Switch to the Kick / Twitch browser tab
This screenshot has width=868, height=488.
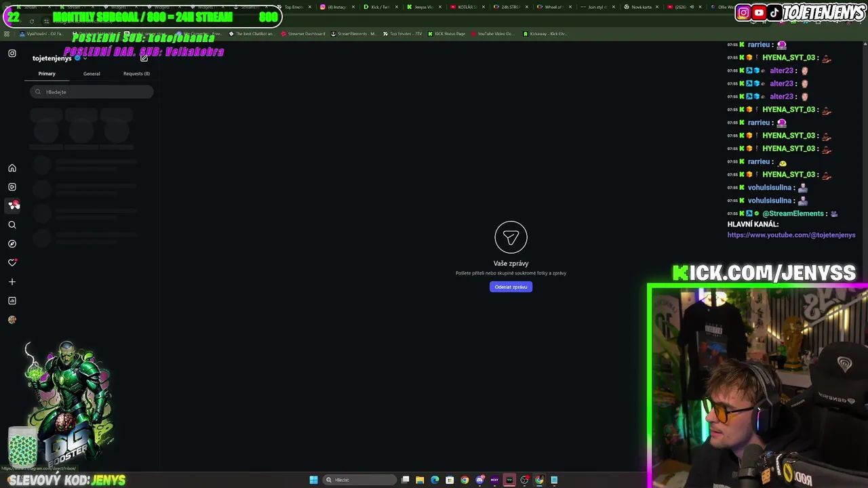pyautogui.click(x=380, y=7)
